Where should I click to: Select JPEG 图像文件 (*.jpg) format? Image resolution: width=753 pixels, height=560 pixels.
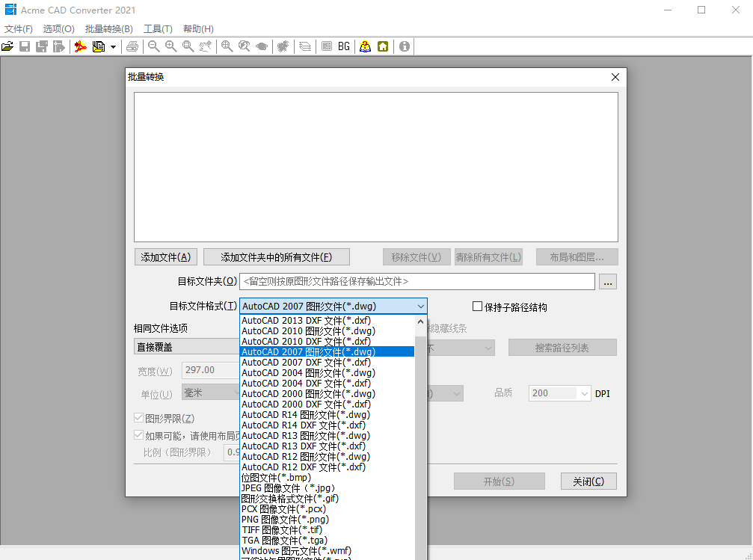coord(327,488)
